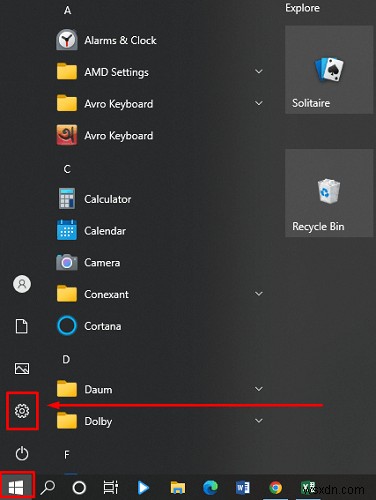The height and width of the screenshot is (500, 376).
Task: Jump to letter D section header
Action: (x=66, y=359)
